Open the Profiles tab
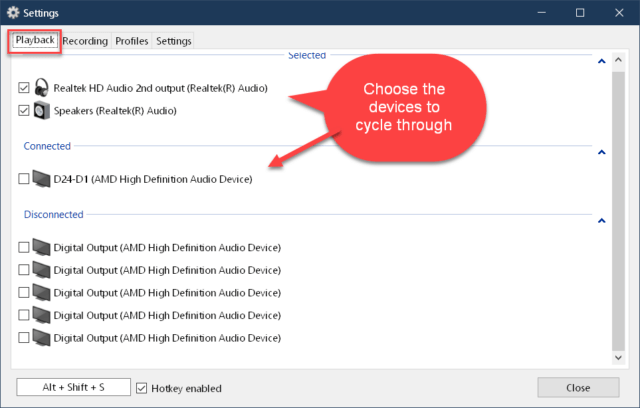 131,41
